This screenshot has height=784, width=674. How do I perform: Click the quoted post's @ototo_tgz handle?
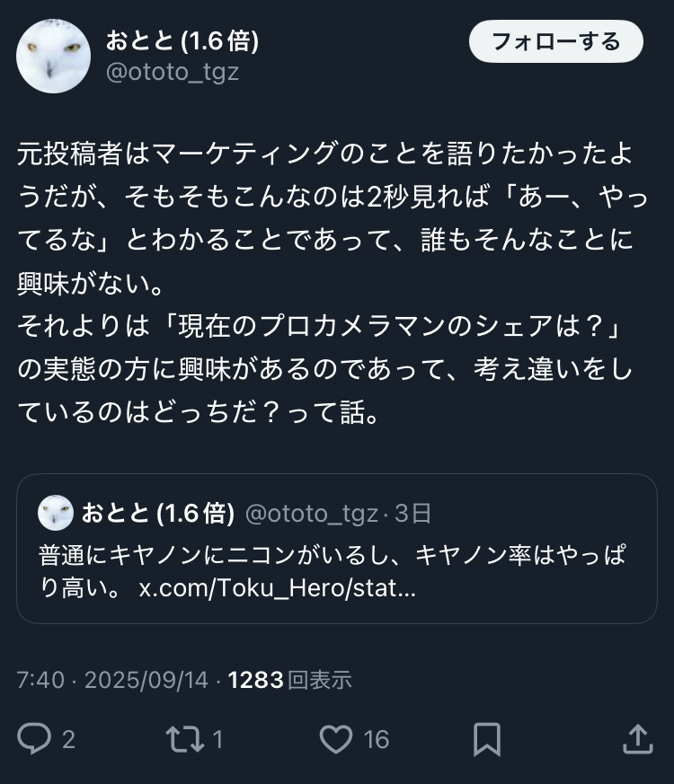coord(312,514)
